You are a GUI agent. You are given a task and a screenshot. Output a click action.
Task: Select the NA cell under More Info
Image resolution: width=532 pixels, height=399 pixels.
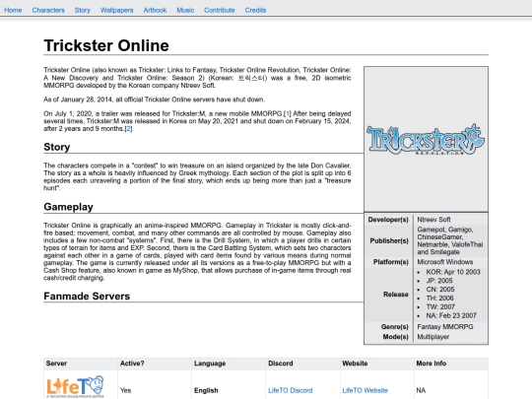click(421, 390)
